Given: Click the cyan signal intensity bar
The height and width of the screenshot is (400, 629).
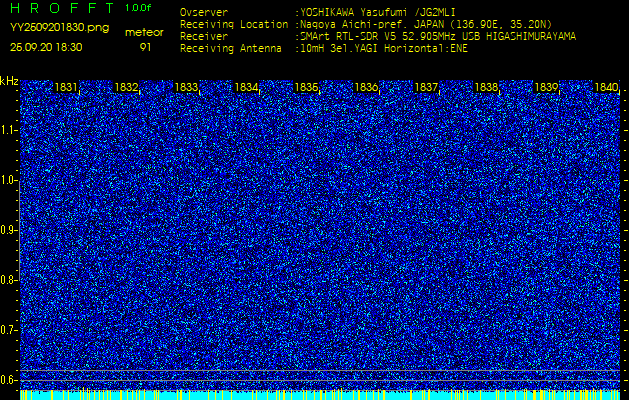Looking at the screenshot, I should pyautogui.click(x=320, y=395).
